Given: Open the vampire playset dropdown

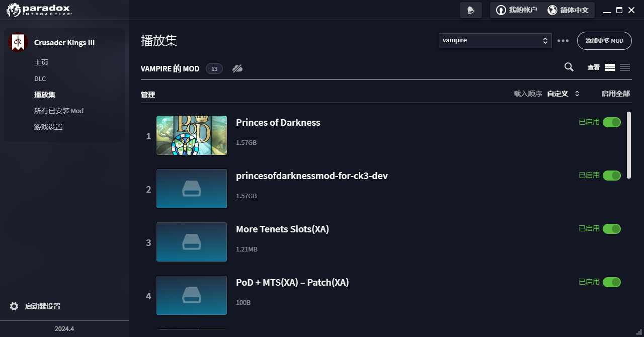Looking at the screenshot, I should 495,41.
